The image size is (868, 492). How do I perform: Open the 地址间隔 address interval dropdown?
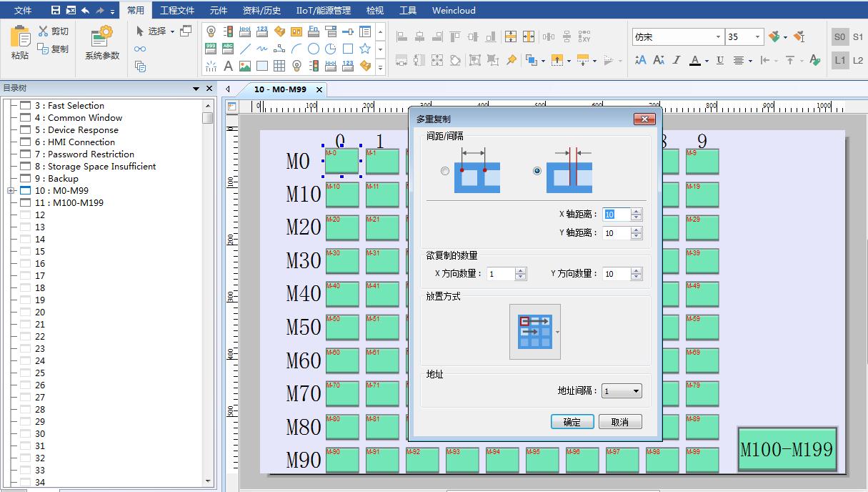click(622, 391)
